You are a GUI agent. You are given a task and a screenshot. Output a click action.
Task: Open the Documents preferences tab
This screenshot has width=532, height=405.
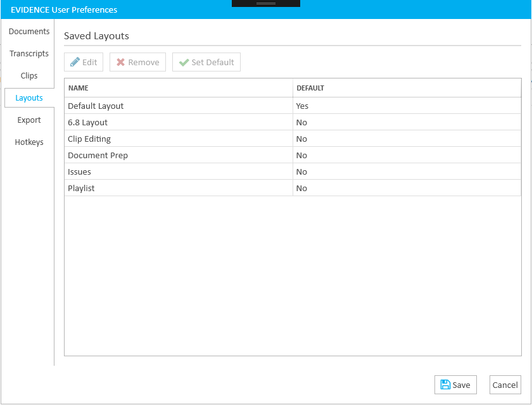click(x=29, y=32)
